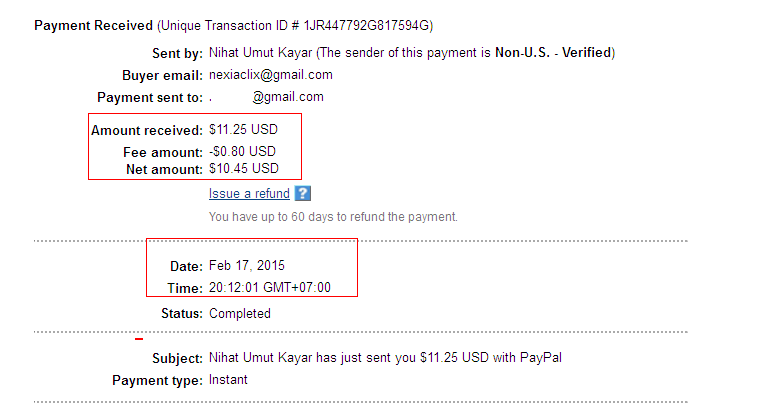Click the Instant payment type value
765x411 pixels.
tap(228, 380)
